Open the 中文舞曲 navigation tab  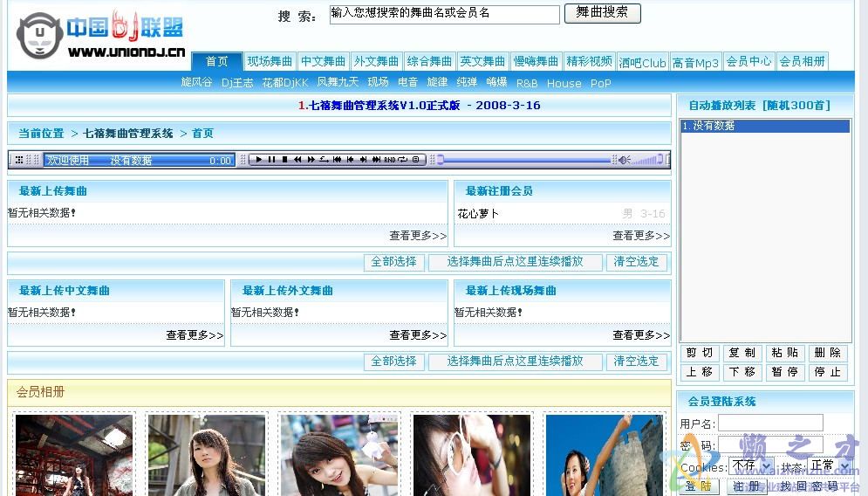point(323,62)
